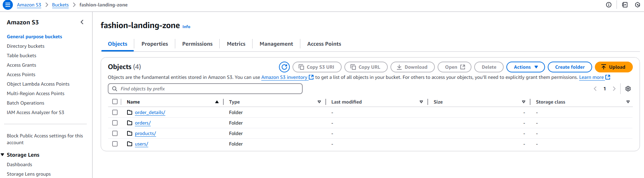Select all objects with header checkbox
This screenshot has height=178, width=644.
(x=115, y=102)
